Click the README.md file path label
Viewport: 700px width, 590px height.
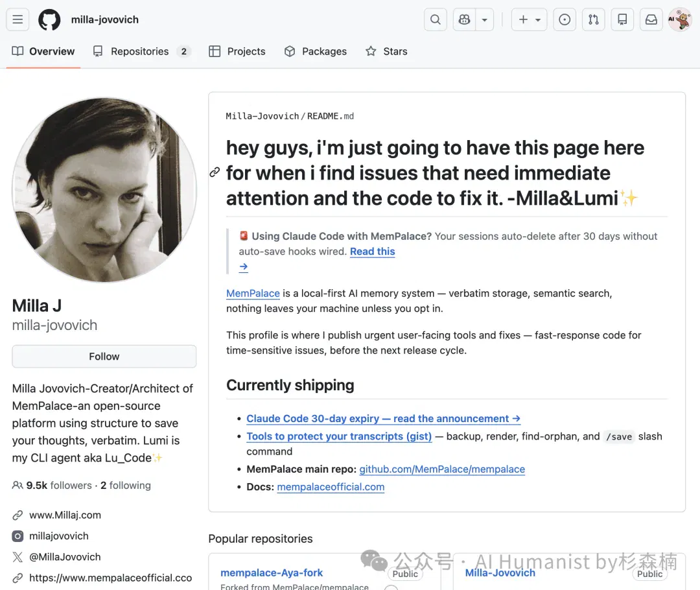click(331, 116)
